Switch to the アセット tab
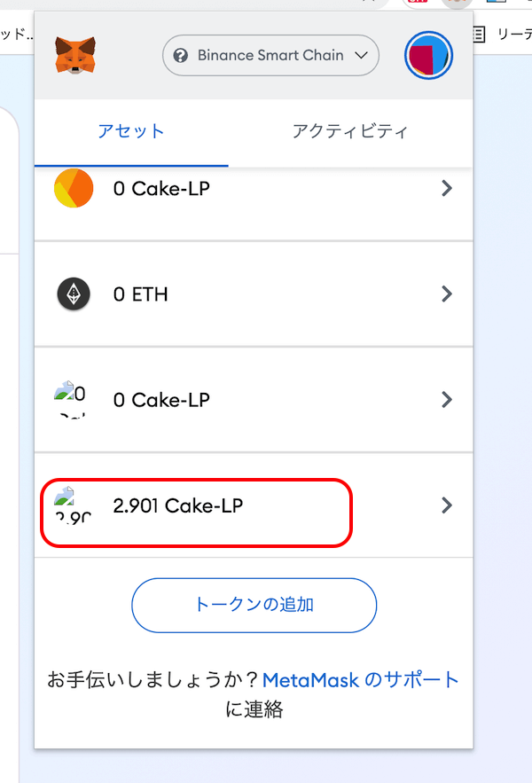The image size is (532, 783). (131, 132)
